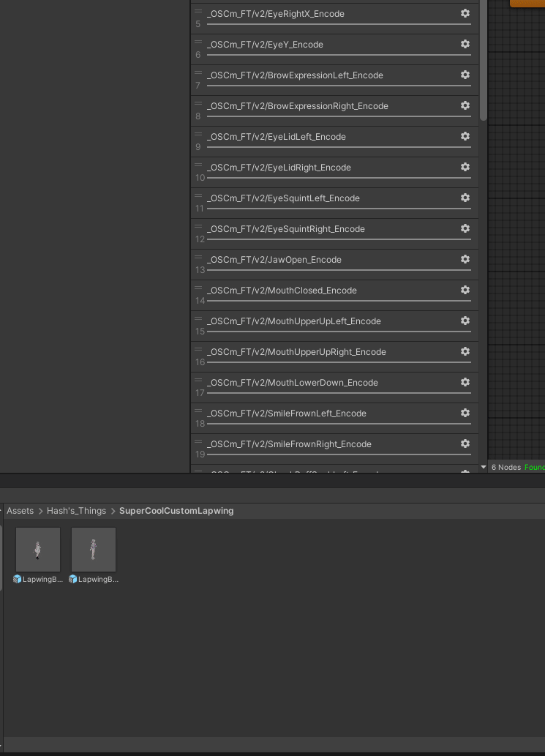
Task: Click the parameter list vertical scrollbar
Action: pyautogui.click(x=484, y=60)
